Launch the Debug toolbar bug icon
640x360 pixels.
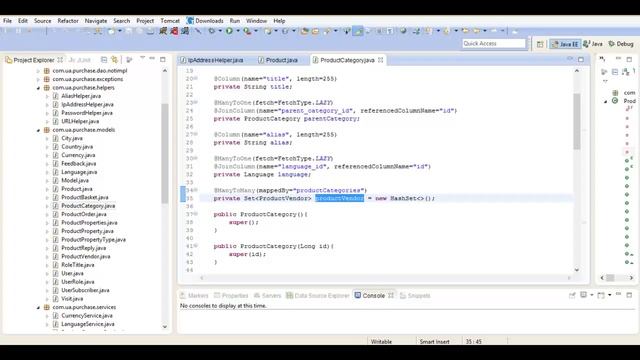tap(211, 31)
